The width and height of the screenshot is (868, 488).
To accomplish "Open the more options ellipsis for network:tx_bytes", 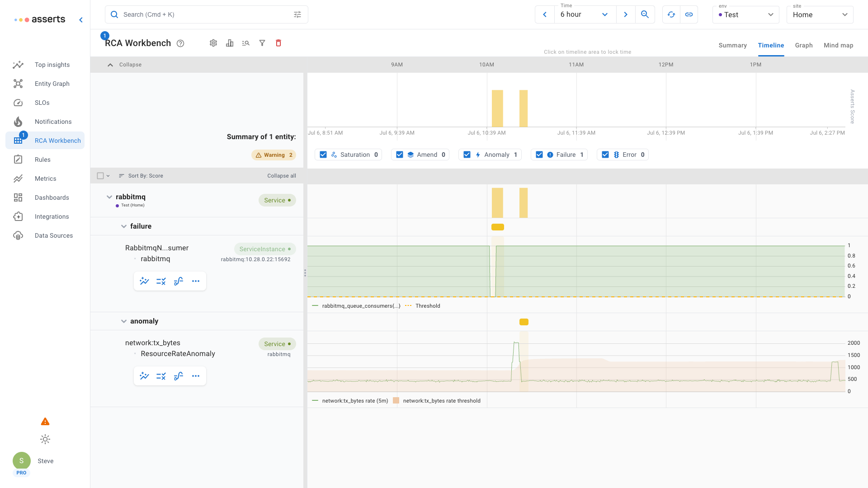I will click(x=196, y=376).
